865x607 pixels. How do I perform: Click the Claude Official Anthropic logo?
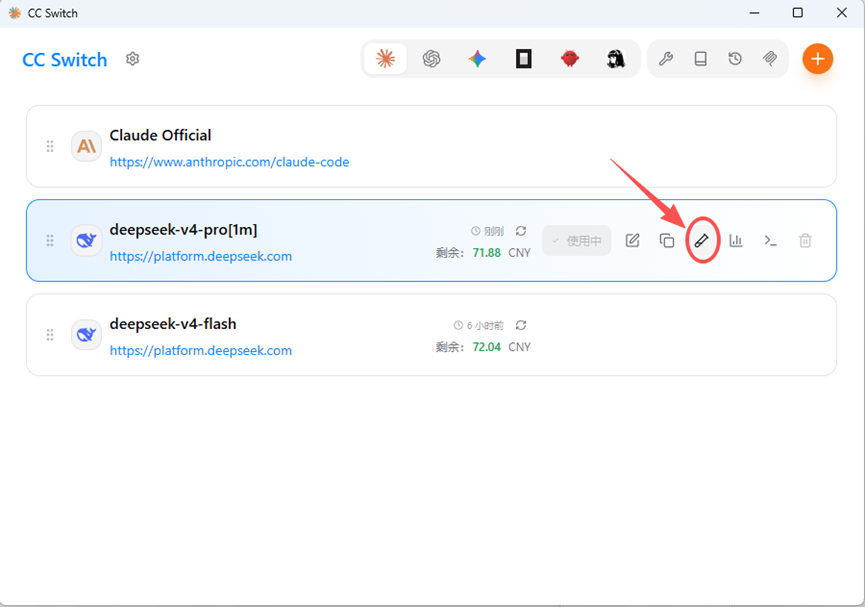pyautogui.click(x=87, y=146)
